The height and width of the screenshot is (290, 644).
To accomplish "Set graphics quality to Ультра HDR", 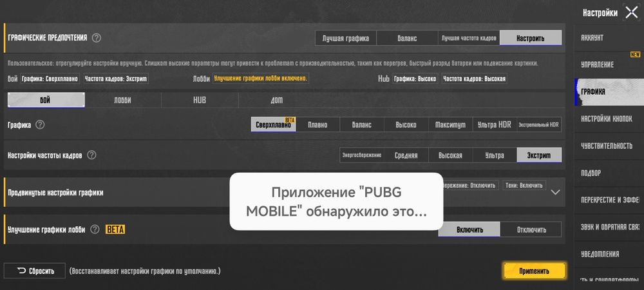I will [495, 125].
